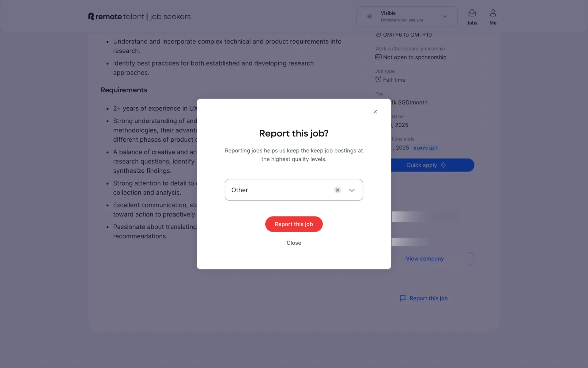
Task: Click the sponsorship ID card icon
Action: pyautogui.click(x=378, y=57)
